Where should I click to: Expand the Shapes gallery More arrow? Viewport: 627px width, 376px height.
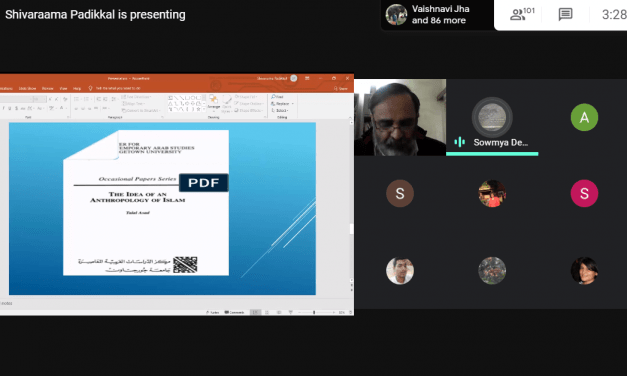(204, 109)
